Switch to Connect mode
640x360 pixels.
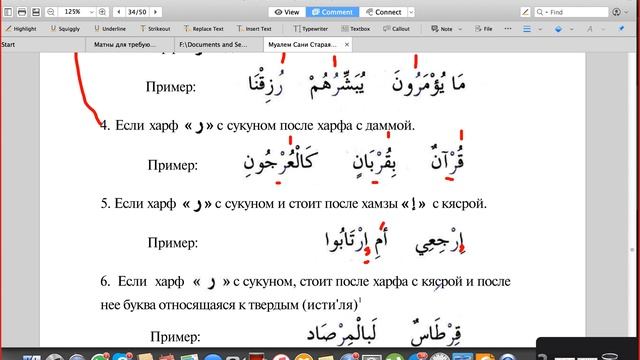[384, 12]
